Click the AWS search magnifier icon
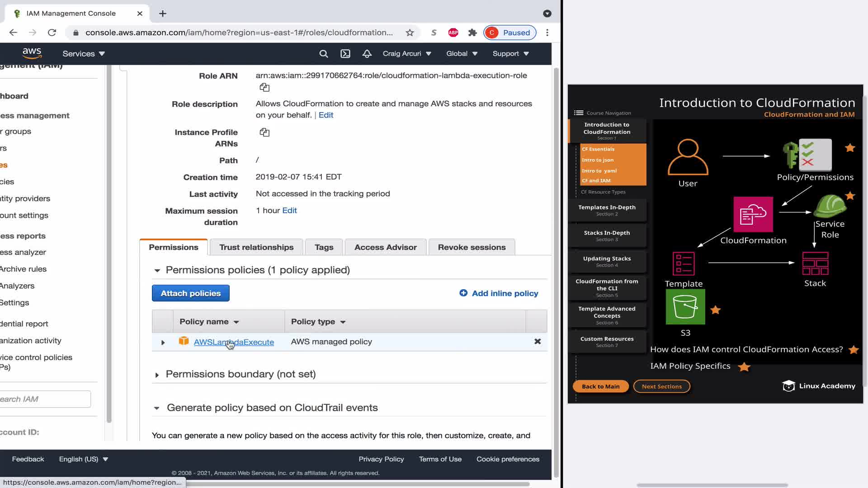Viewport: 868px width, 488px height. pyautogui.click(x=323, y=54)
